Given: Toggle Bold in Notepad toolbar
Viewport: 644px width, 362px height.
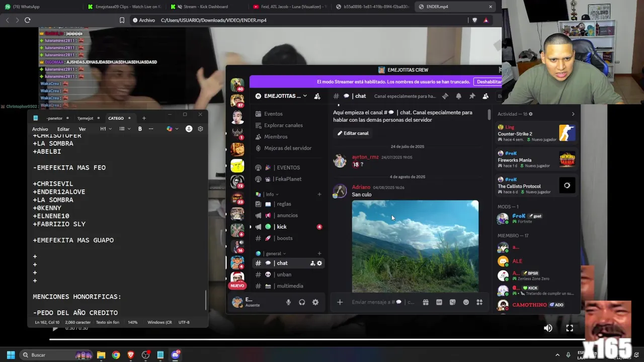Looking at the screenshot, I should [140, 129].
